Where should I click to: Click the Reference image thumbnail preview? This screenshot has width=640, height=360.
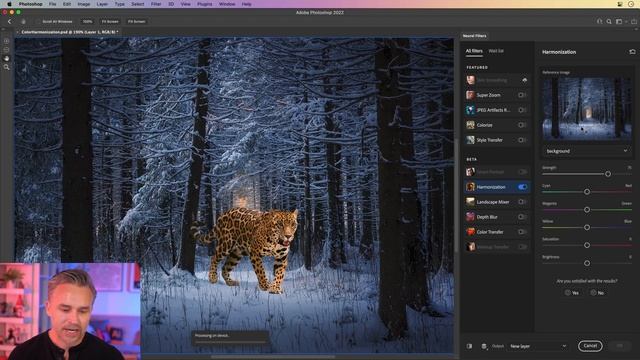[x=587, y=109]
